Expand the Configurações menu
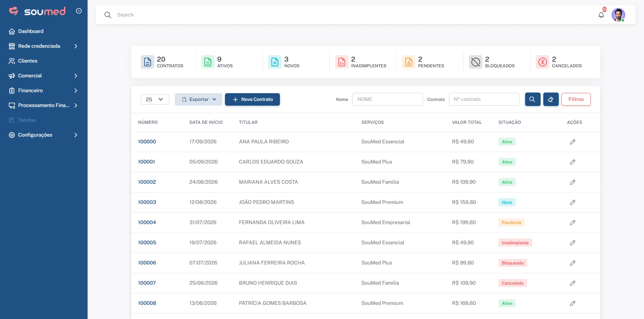Image resolution: width=644 pixels, height=319 pixels. (x=44, y=135)
